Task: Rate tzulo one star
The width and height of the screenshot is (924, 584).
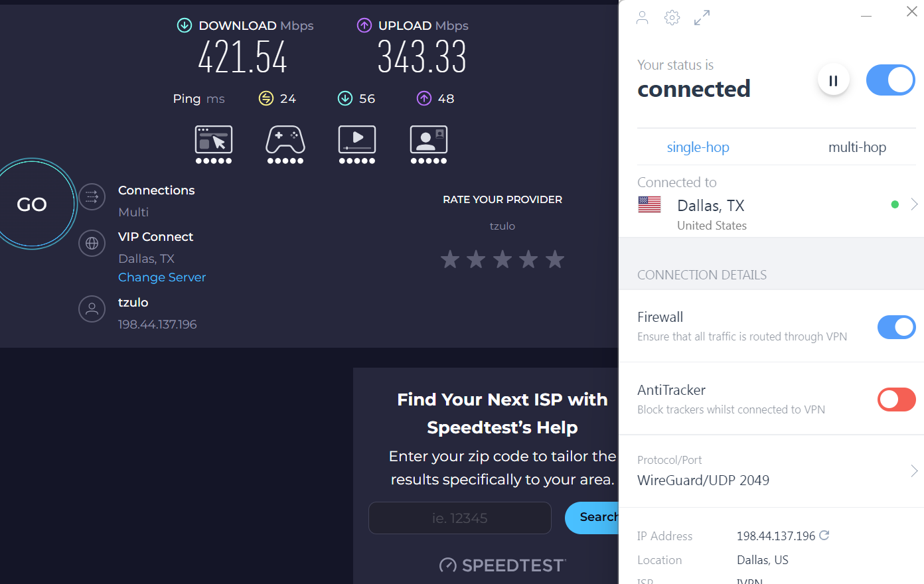Action: pyautogui.click(x=450, y=259)
